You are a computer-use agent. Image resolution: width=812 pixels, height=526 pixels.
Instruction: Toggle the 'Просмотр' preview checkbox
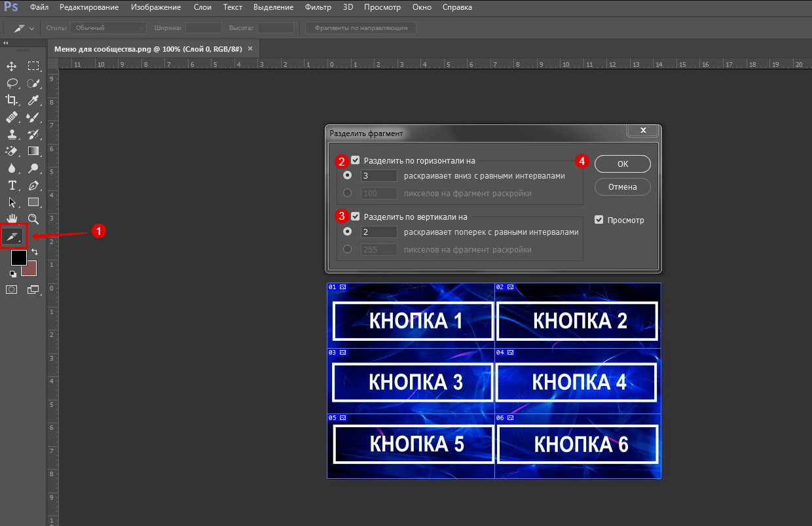(599, 220)
